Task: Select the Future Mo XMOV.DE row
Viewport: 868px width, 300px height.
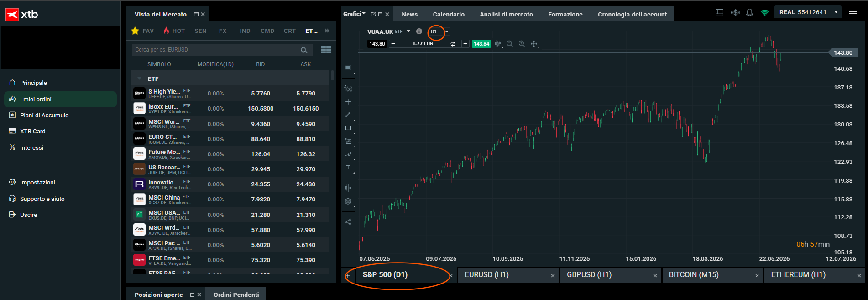Action: 230,154
